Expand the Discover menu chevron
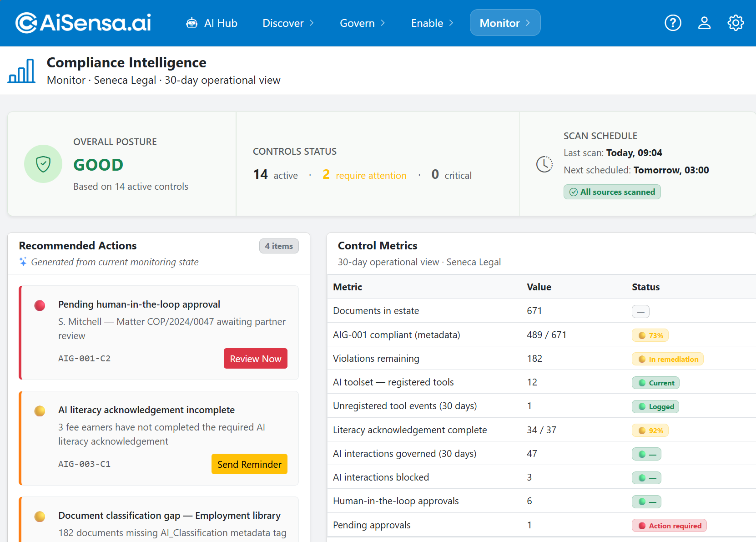756x542 pixels. click(x=312, y=23)
